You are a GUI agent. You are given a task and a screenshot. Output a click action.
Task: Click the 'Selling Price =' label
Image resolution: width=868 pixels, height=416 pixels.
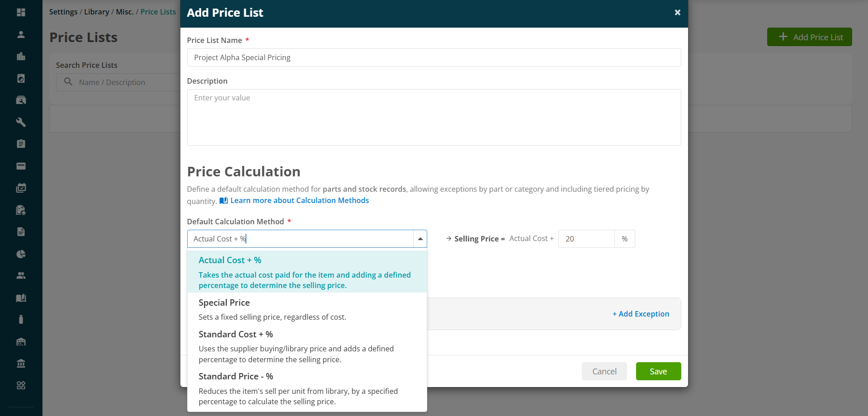click(479, 239)
